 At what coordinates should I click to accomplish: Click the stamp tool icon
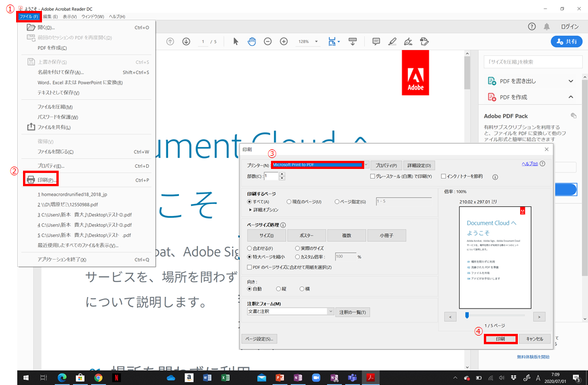(x=424, y=41)
